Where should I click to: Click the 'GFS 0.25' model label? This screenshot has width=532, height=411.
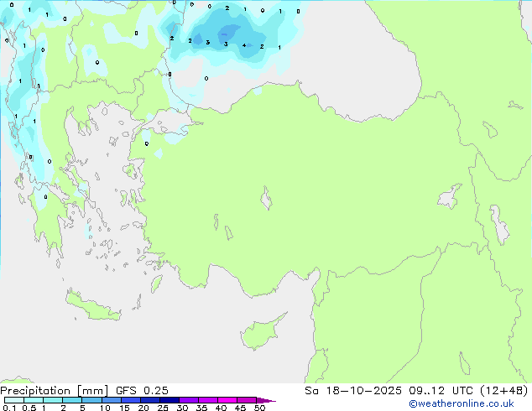click(x=142, y=391)
